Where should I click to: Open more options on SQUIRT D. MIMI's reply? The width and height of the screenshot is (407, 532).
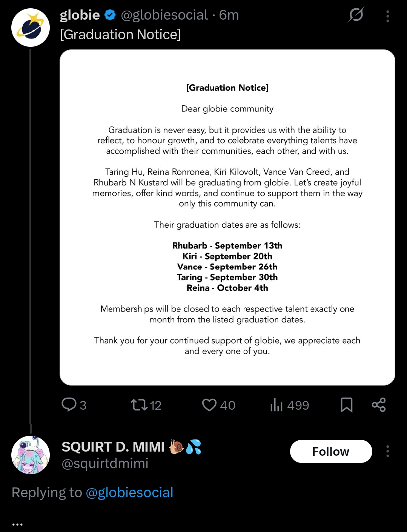point(388,451)
